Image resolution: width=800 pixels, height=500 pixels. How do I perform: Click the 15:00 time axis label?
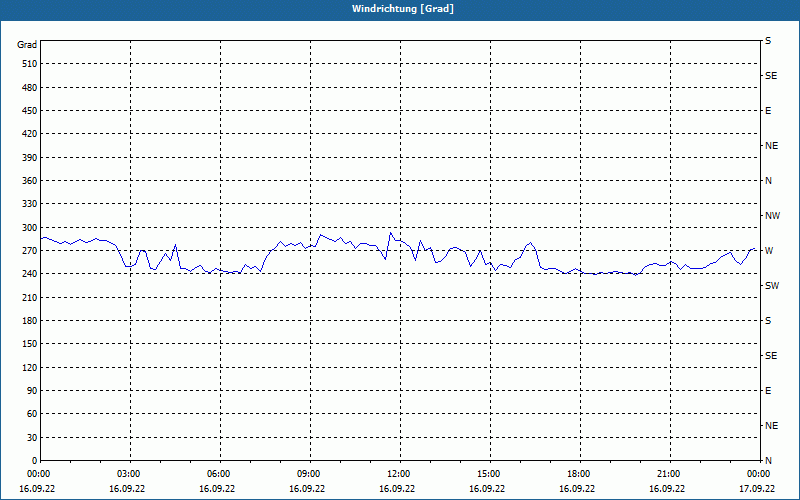point(490,474)
